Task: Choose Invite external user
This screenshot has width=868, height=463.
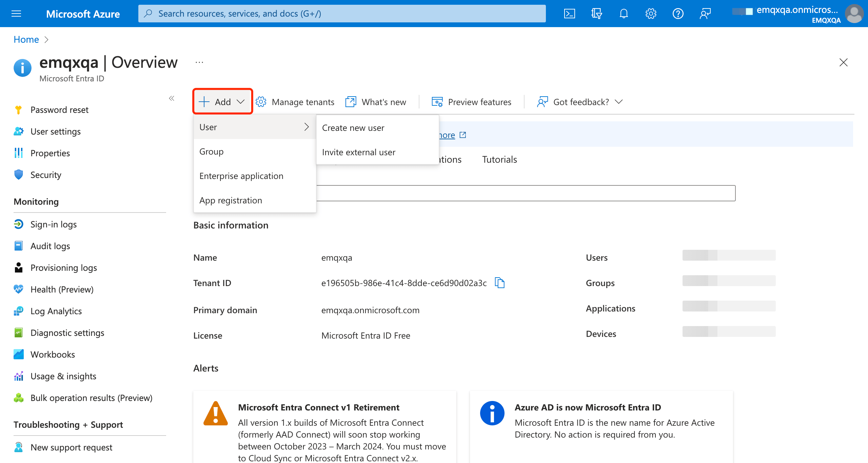Action: [x=358, y=152]
